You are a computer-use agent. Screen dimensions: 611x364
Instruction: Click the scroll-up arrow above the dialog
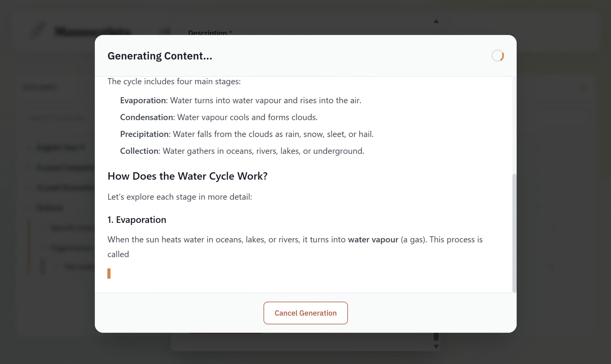436,21
